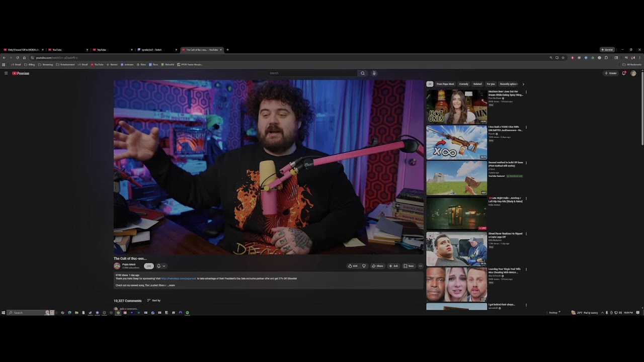This screenshot has height=362, width=644.
Task: Switch to the 'Only 9 hours' first tab
Action: 22,50
